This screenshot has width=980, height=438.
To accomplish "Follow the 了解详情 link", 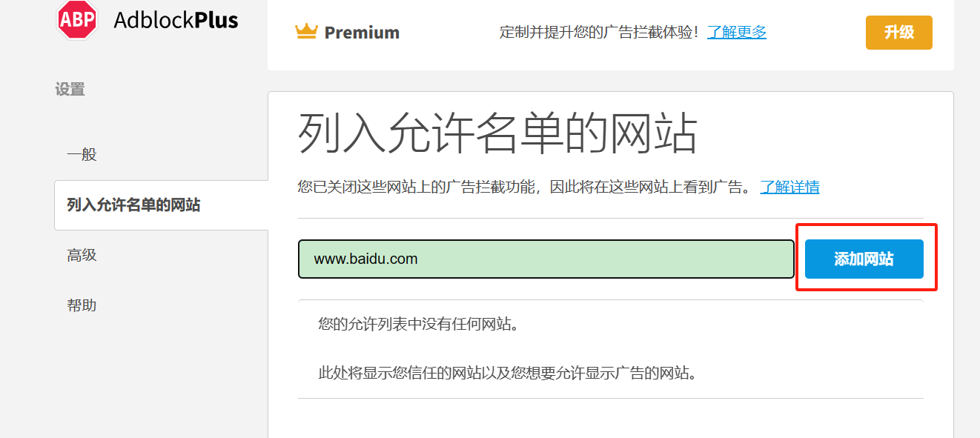I will click(x=789, y=187).
